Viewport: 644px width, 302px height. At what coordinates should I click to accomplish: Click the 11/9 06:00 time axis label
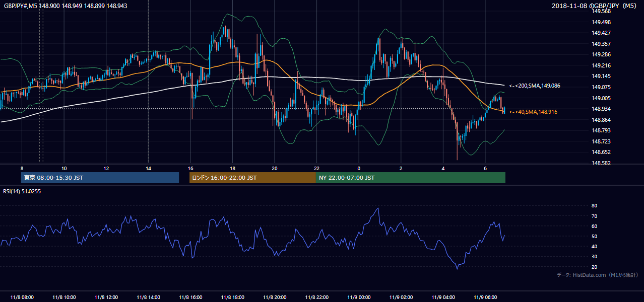coord(486,297)
